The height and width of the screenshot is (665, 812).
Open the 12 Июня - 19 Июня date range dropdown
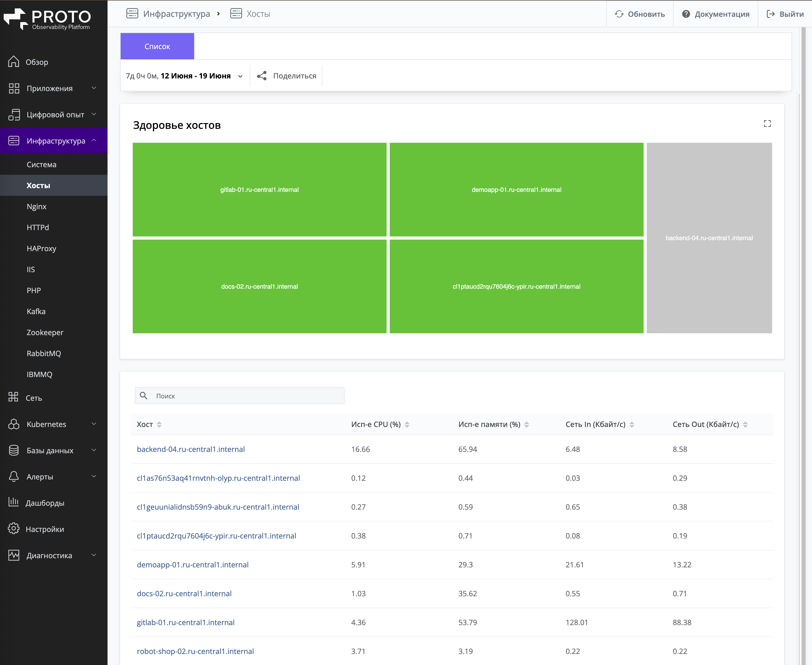184,76
